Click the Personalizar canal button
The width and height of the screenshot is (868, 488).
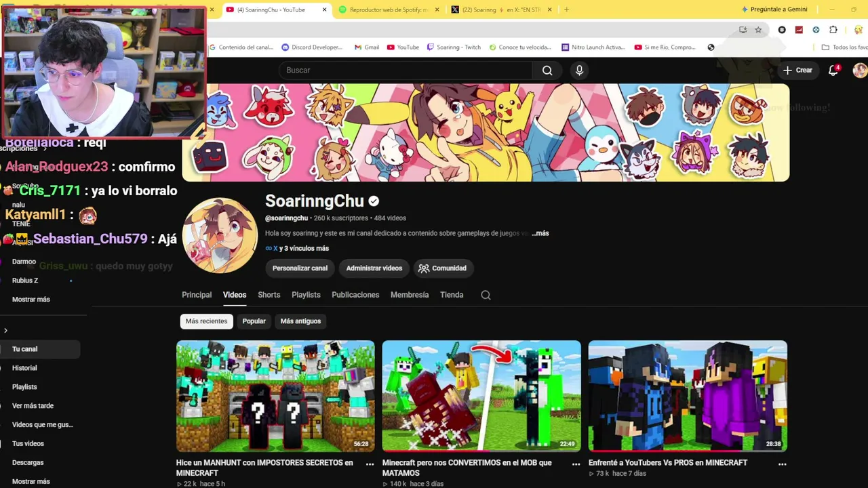tap(300, 268)
